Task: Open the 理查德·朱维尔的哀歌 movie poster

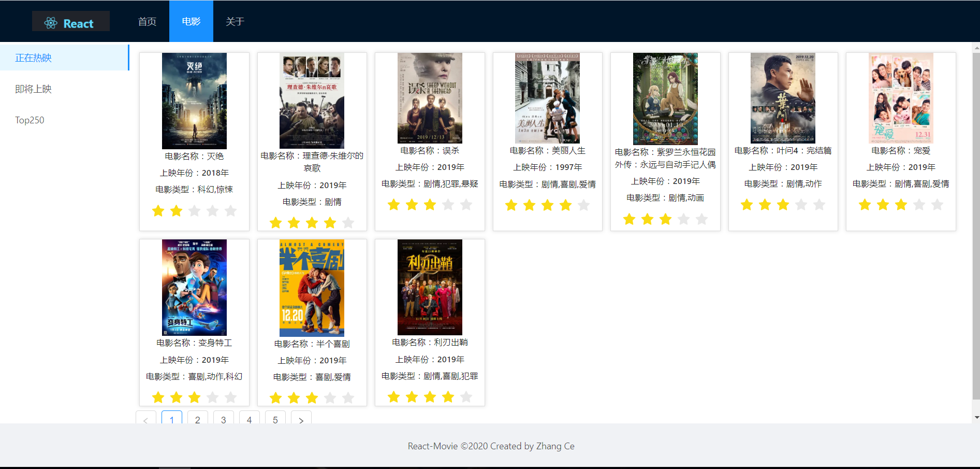Action: tap(312, 101)
